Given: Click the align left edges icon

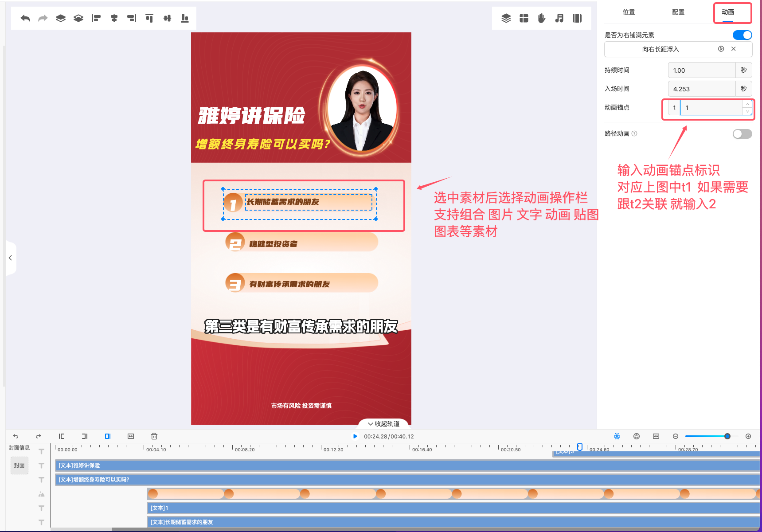Looking at the screenshot, I should [96, 18].
